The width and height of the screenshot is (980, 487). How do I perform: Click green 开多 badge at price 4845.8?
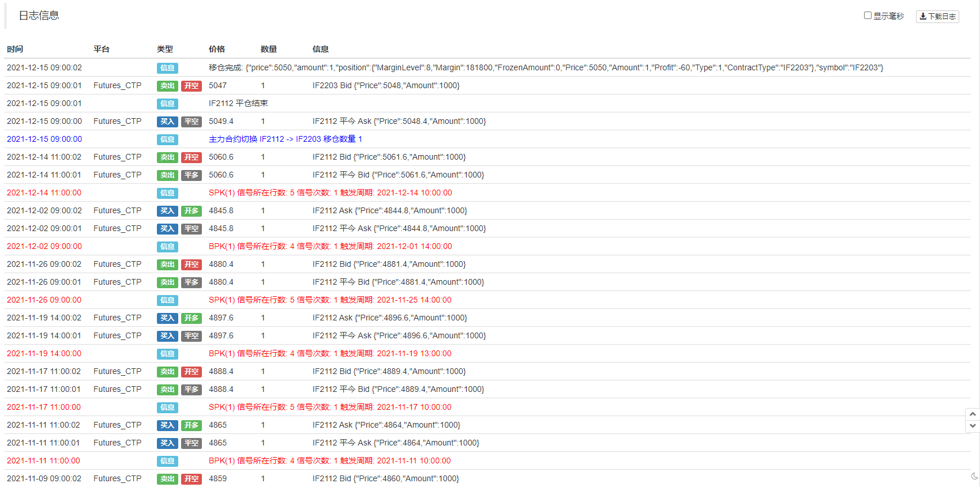pyautogui.click(x=191, y=211)
